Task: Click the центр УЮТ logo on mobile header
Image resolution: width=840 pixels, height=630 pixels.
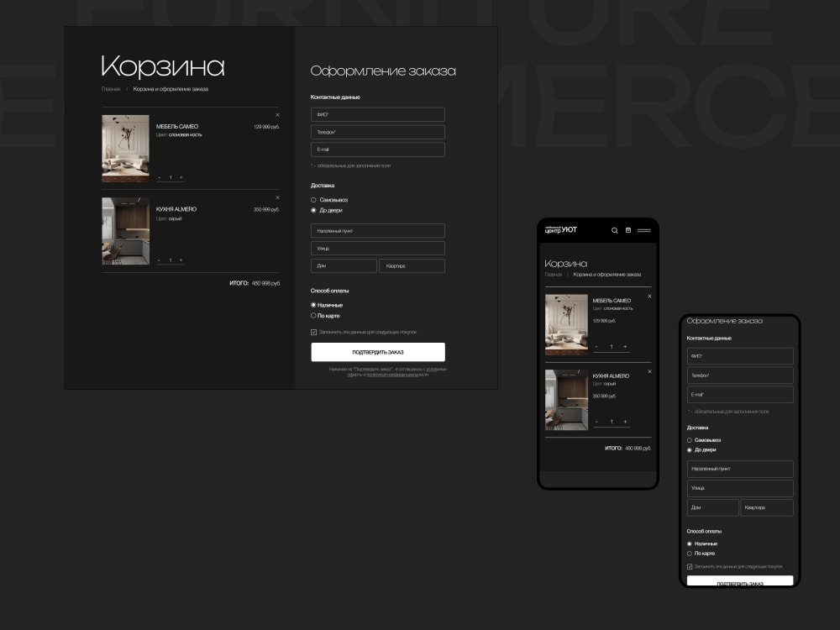Action: [x=559, y=229]
